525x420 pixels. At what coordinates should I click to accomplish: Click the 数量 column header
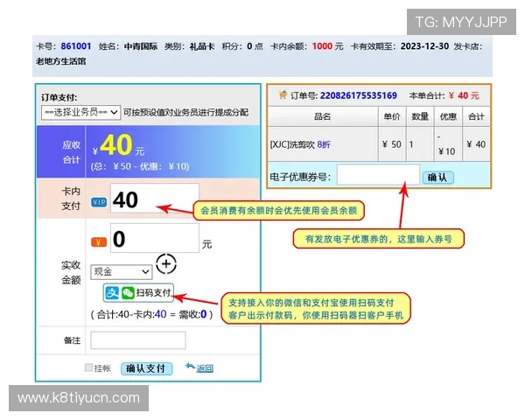(x=420, y=116)
